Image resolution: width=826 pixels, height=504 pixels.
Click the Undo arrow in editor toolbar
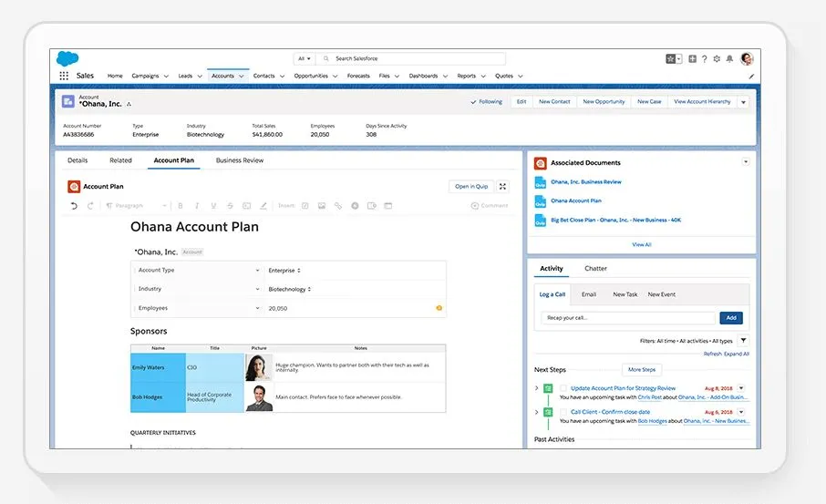click(x=74, y=206)
